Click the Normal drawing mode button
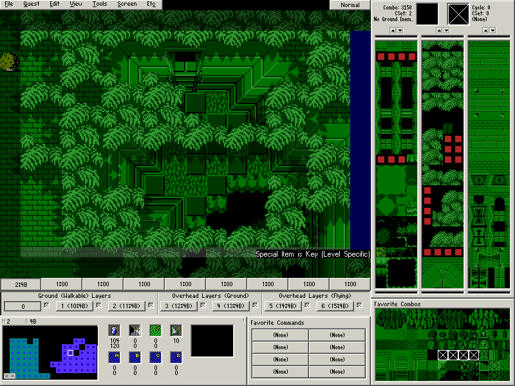Screen dimensions: 515x386 point(350,5)
